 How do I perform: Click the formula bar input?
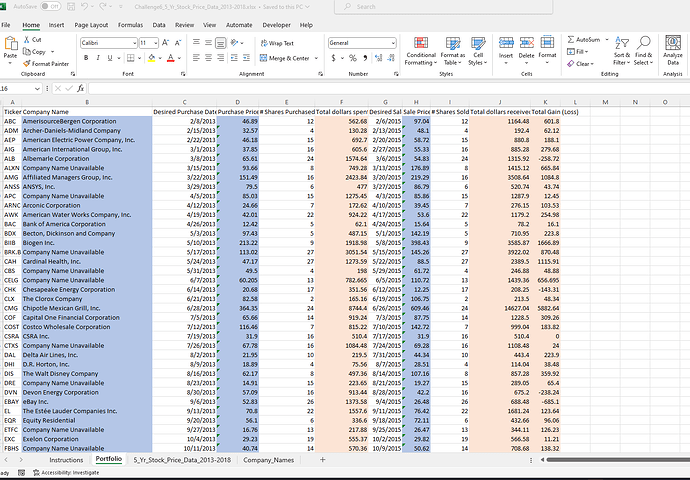pyautogui.click(x=389, y=88)
